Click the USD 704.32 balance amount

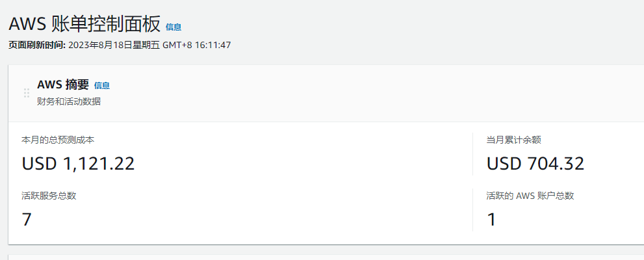(x=535, y=163)
